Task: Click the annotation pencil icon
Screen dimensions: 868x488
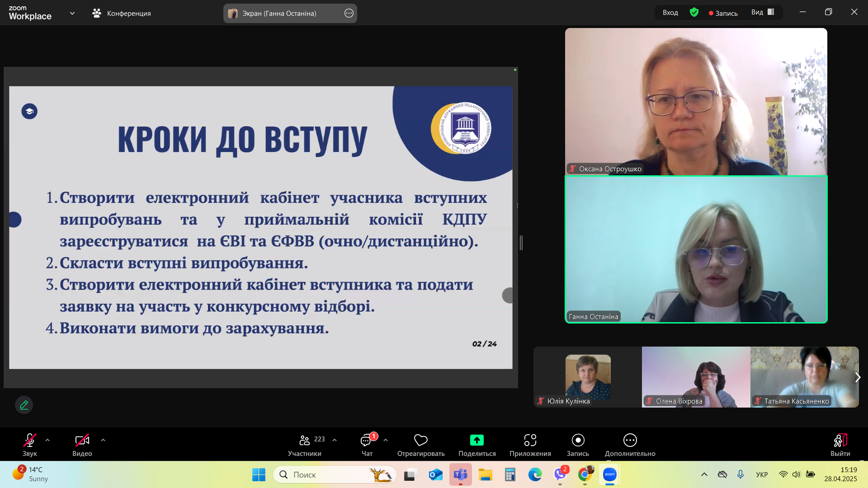Action: (24, 405)
